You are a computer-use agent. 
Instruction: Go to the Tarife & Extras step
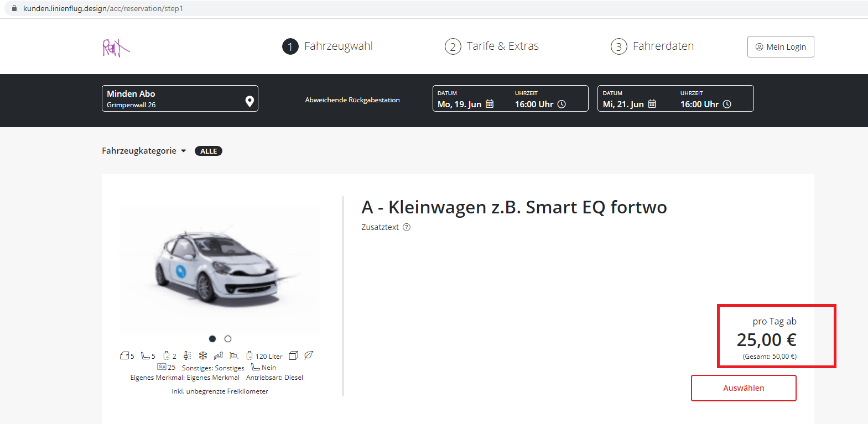point(492,46)
